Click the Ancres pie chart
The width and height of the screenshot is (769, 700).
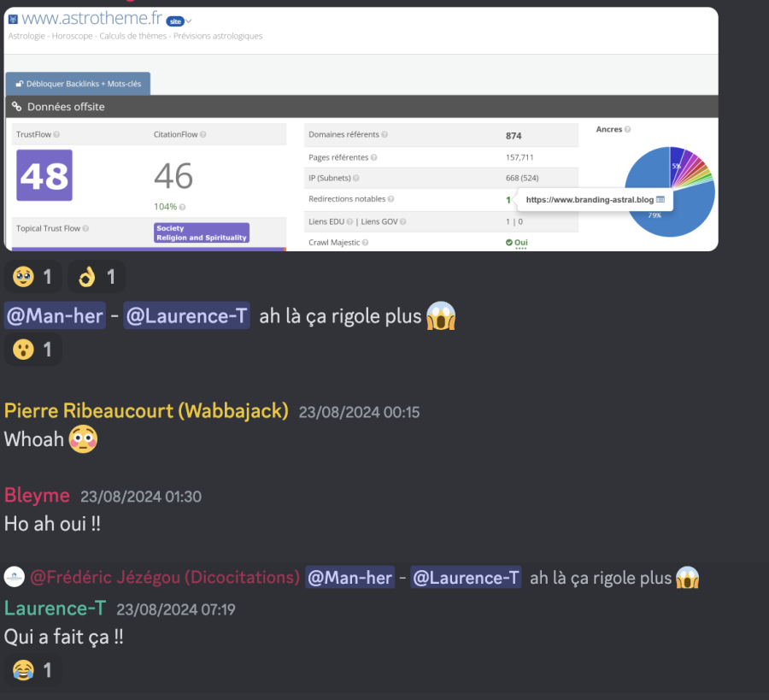(670, 191)
